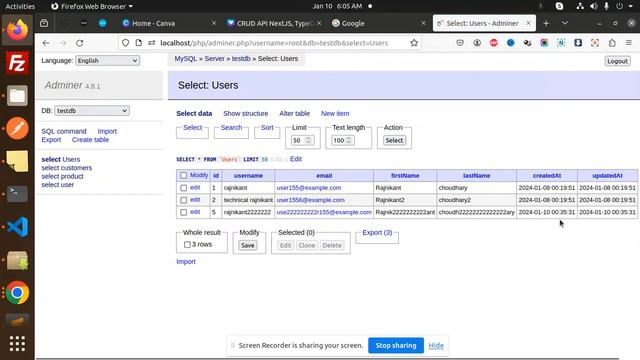Edit the row with id 2
640x360 pixels.
(195, 200)
